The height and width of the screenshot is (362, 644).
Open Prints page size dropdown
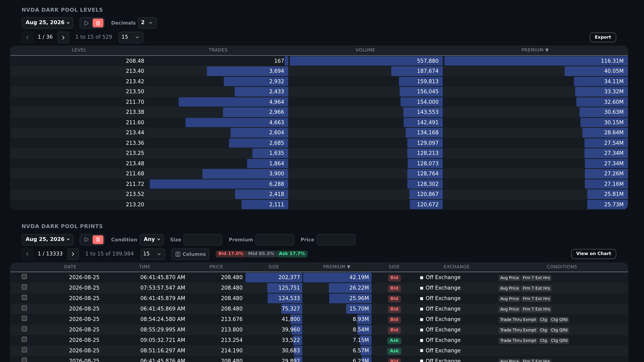(153, 254)
